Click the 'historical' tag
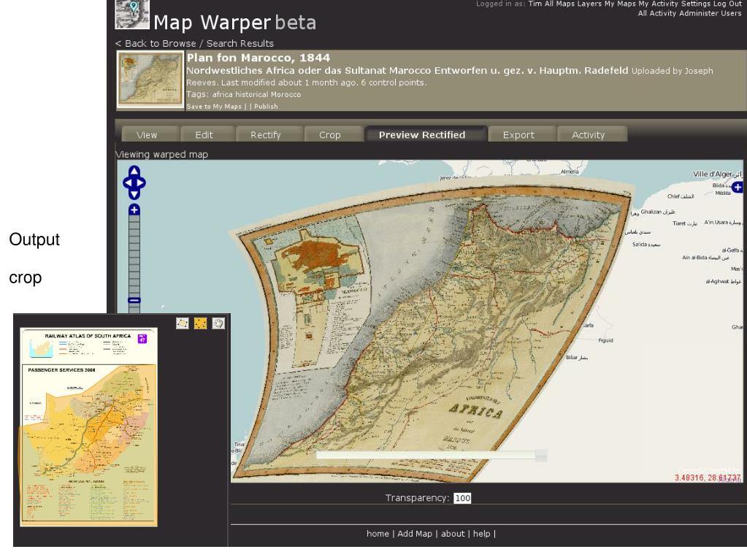 (252, 95)
